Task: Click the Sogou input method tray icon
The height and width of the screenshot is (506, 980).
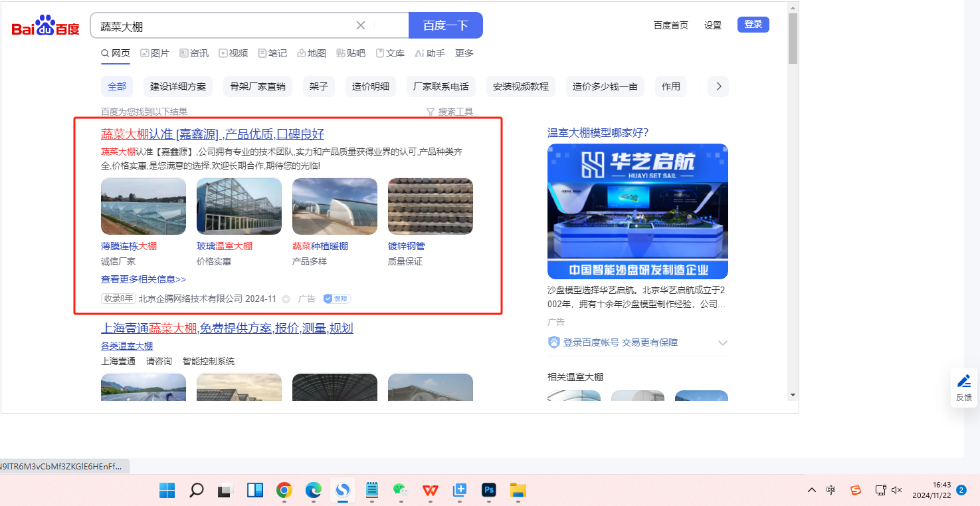Action: 856,490
